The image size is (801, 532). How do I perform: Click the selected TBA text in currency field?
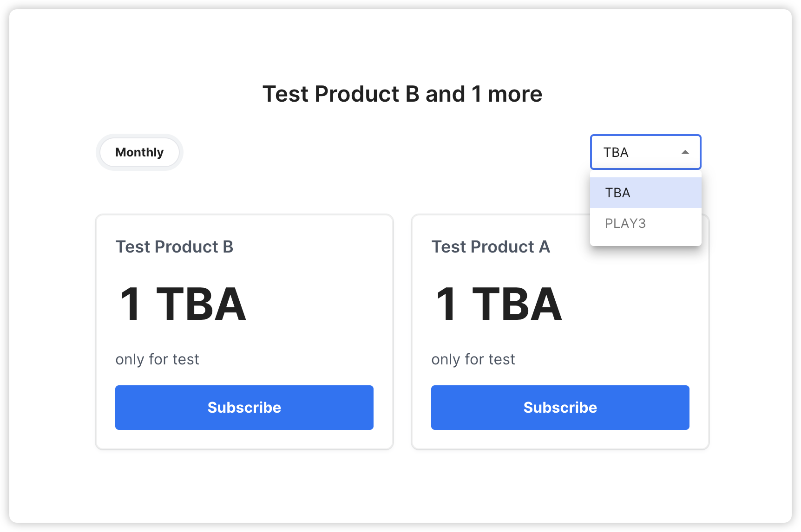pyautogui.click(x=616, y=152)
